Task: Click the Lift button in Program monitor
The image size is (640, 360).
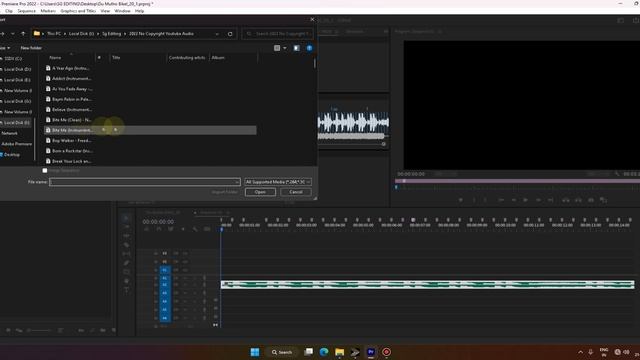Action: pos(566,200)
